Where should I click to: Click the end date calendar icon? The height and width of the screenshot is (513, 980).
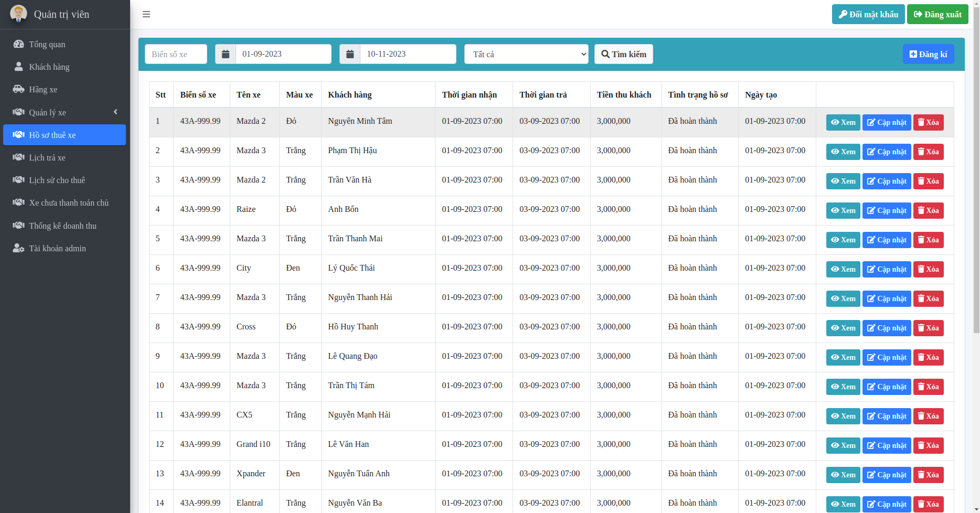350,54
